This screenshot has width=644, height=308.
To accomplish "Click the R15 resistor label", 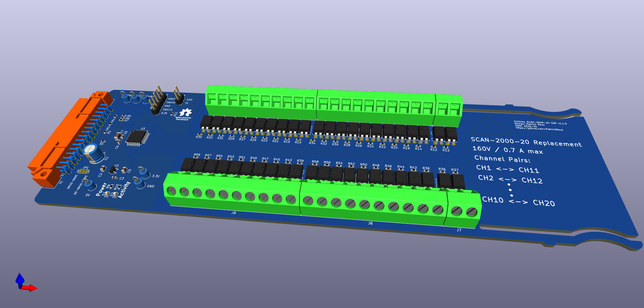I will coord(298,142).
